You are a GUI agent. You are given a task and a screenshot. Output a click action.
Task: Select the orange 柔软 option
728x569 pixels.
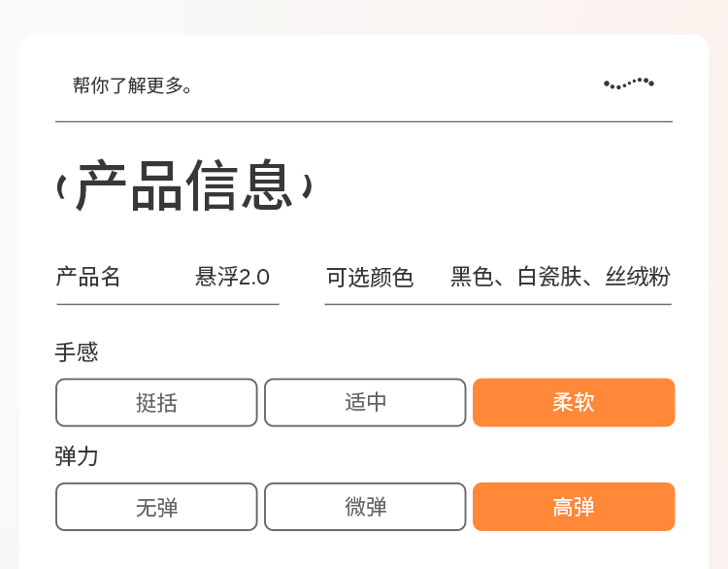(x=574, y=403)
